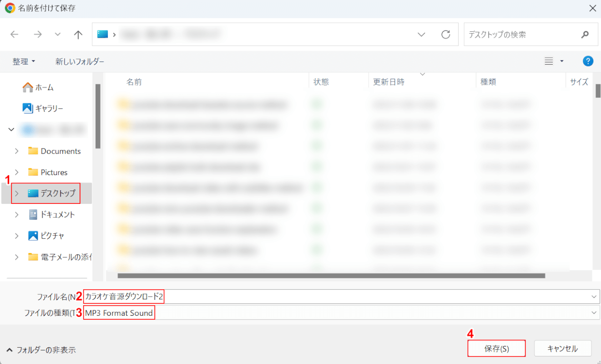Select ドキュメント in the tree
Screen dimensions: 601x364
(51, 215)
